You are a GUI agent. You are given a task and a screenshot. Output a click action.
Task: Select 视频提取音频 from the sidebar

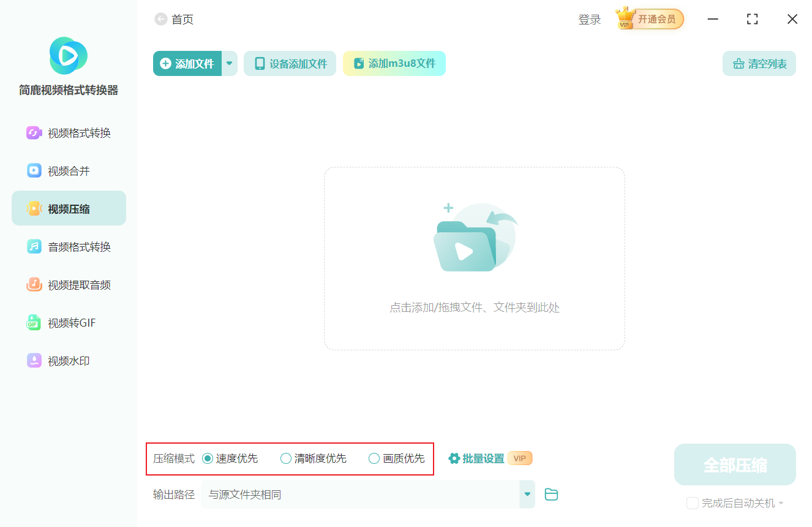(68, 284)
